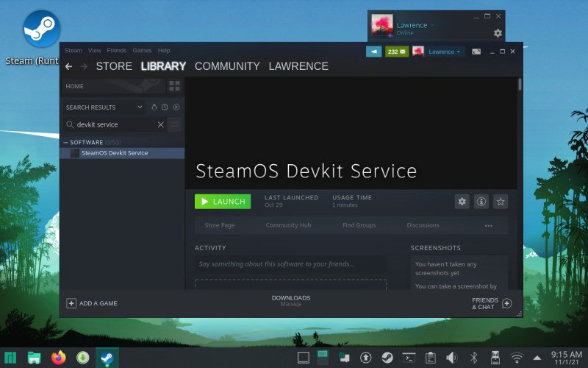Image resolution: width=588 pixels, height=368 pixels.
Task: Open the Lawrence account dropdown in title bar
Action: pyautogui.click(x=445, y=52)
